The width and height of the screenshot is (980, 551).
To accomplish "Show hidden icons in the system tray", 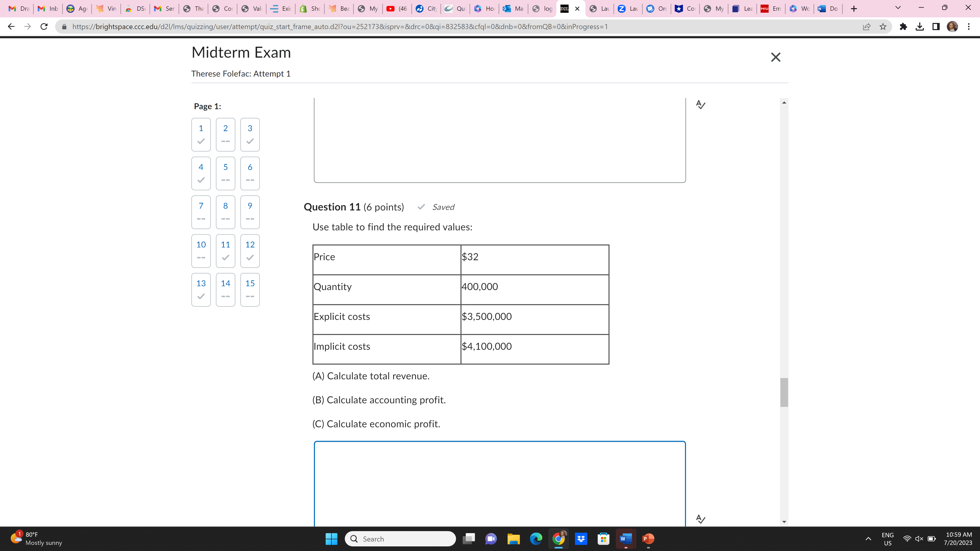I will pyautogui.click(x=868, y=539).
